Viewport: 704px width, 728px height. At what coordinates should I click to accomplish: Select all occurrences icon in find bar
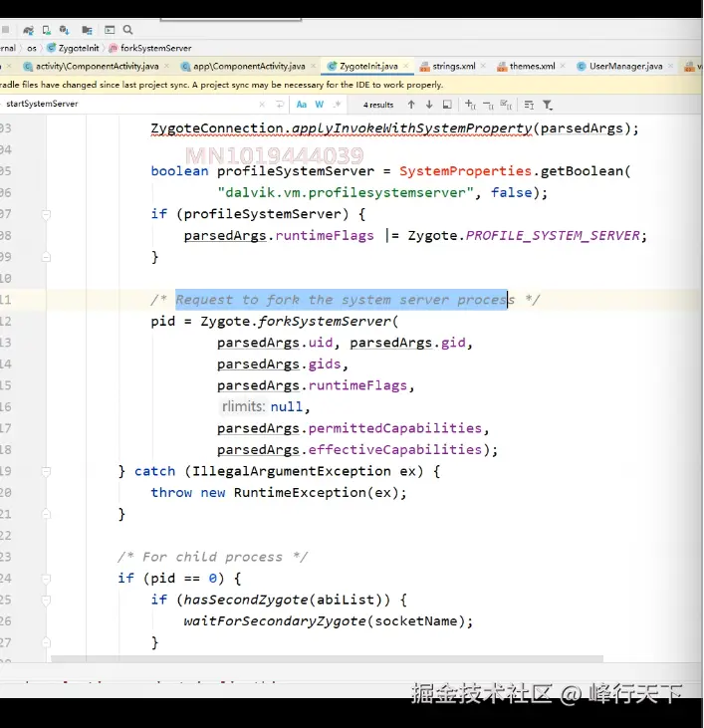tap(506, 105)
